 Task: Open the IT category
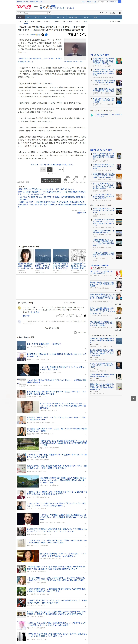coord(64,21)
